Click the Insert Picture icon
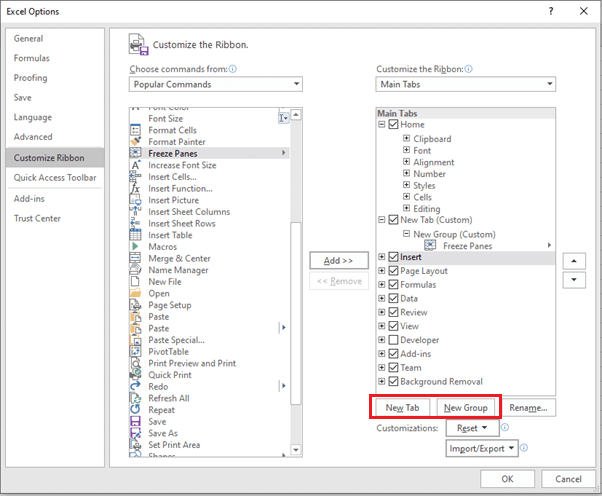 coord(135,200)
